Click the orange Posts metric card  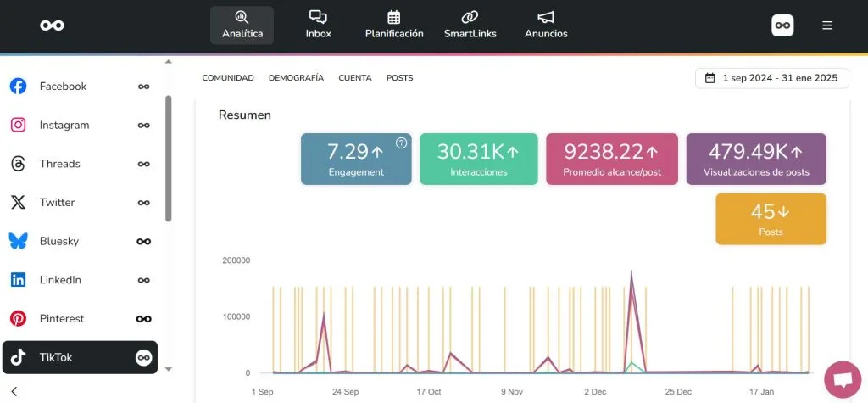tap(771, 219)
